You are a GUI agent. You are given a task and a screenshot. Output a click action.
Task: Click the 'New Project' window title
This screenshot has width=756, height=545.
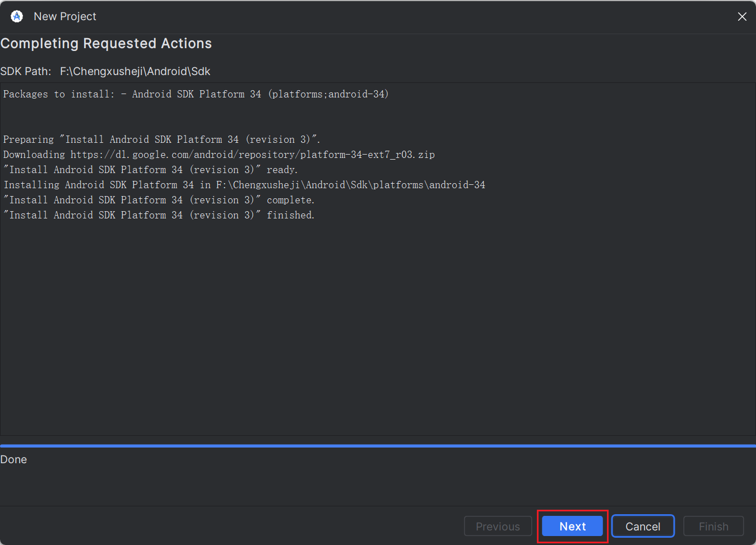(x=65, y=16)
